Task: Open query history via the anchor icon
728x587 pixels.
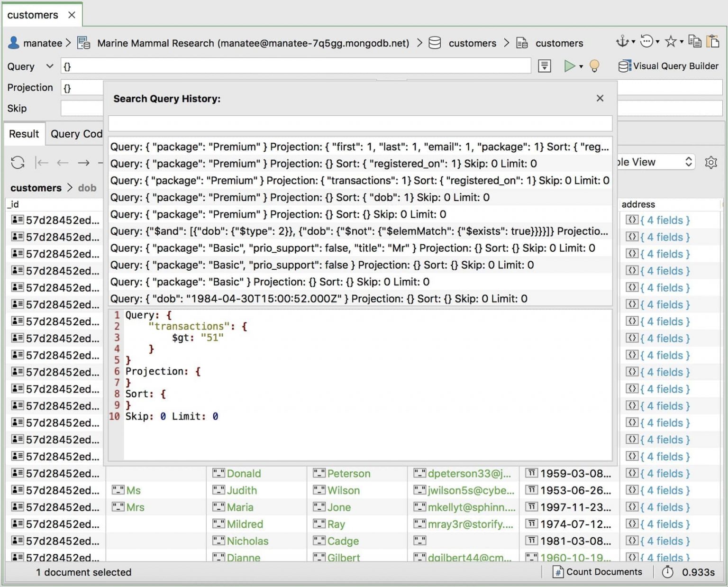Action: point(622,42)
